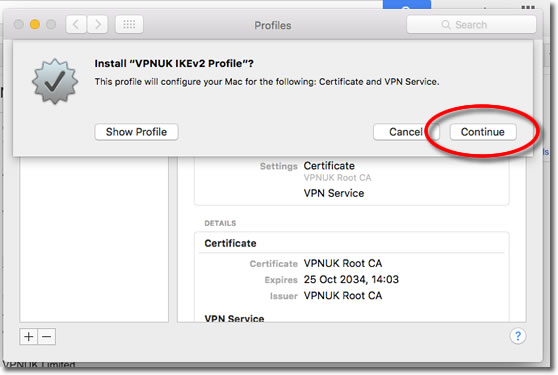Image resolution: width=558 pixels, height=375 pixels.
Task: Click the Continue button to install profile
Action: coord(483,132)
